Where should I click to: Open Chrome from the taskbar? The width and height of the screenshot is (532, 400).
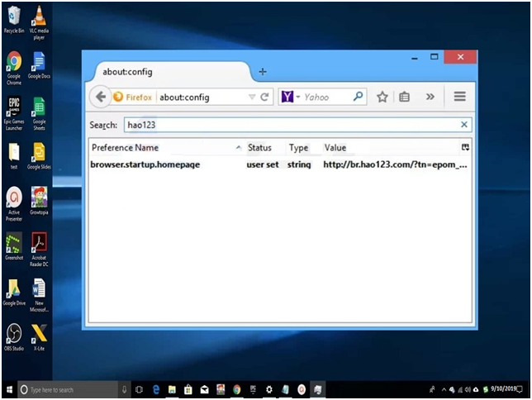236,389
